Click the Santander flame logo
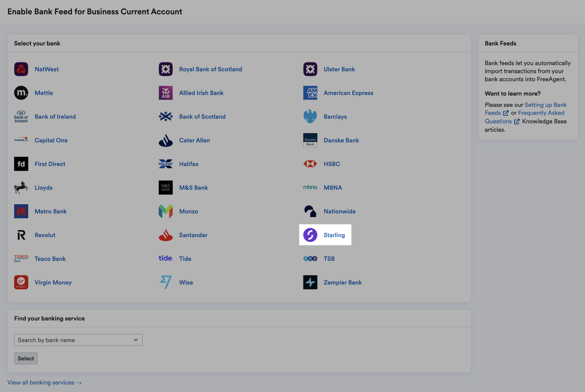 pyautogui.click(x=166, y=235)
